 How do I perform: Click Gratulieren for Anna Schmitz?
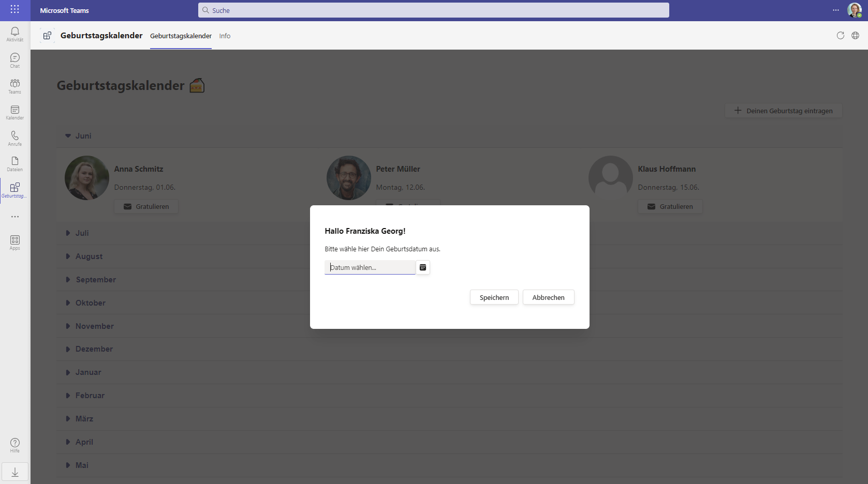pos(146,206)
